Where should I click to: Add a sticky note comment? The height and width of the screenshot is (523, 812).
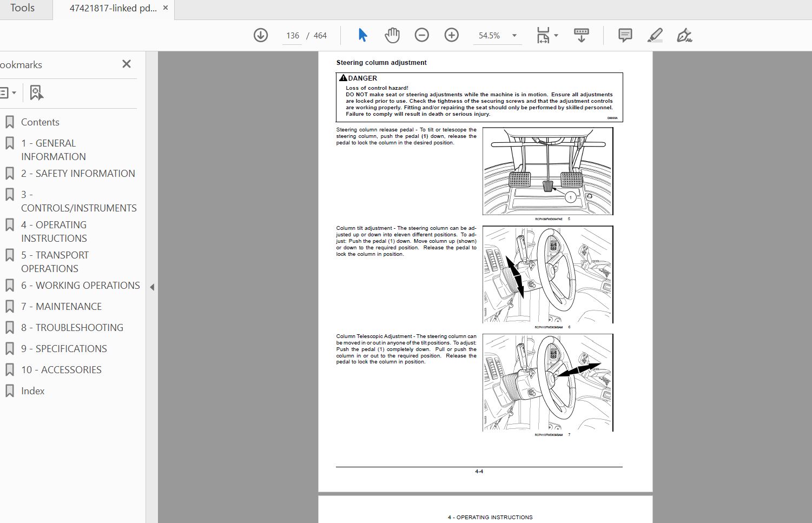(x=625, y=36)
